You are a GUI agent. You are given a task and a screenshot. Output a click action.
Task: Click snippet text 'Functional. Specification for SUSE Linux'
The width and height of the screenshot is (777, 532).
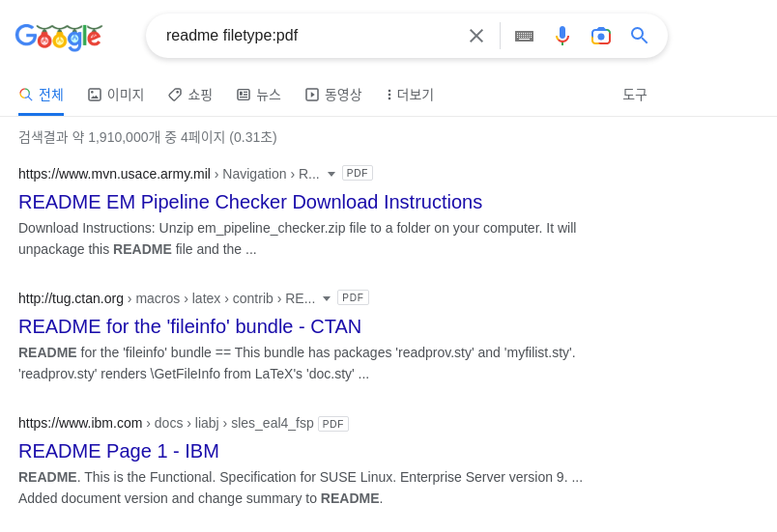point(270,477)
